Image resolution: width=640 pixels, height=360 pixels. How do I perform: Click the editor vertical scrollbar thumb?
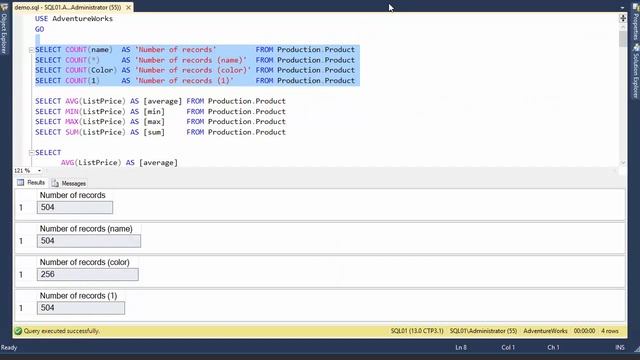[x=622, y=40]
